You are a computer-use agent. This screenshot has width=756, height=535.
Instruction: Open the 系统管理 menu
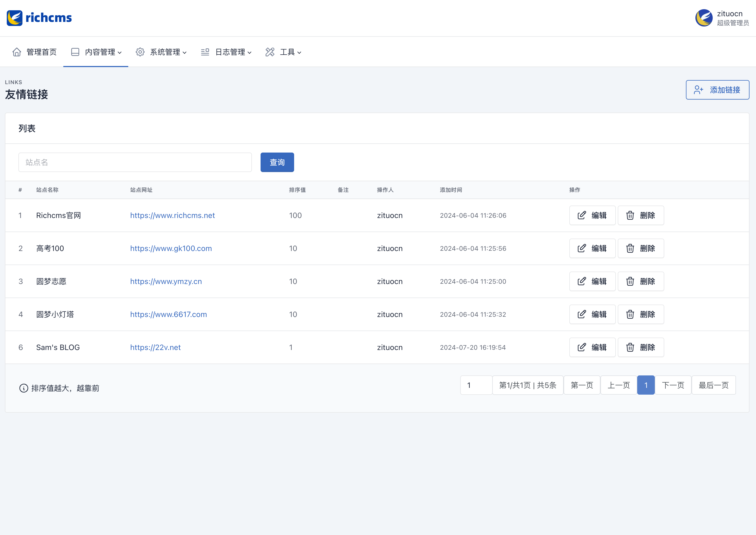coord(161,52)
